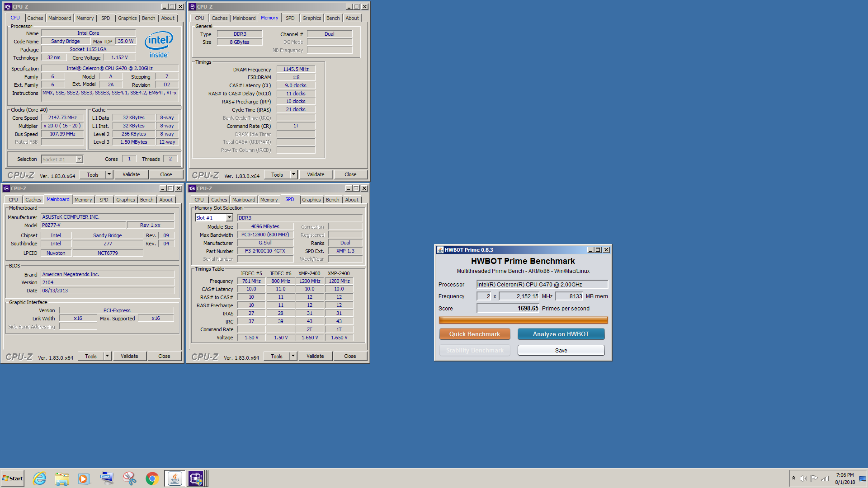Select the Java HWBOT Prime taskbar icon
The height and width of the screenshot is (488, 868).
[x=175, y=479]
